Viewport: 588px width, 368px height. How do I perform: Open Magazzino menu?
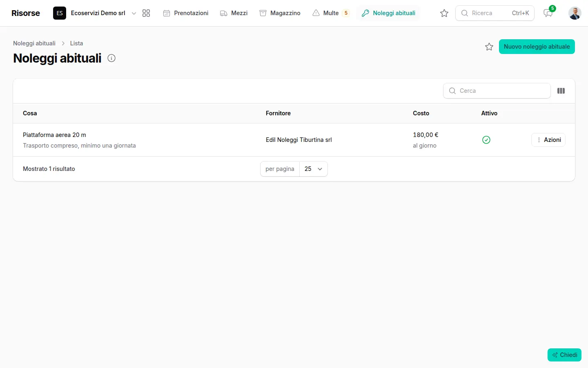click(280, 13)
